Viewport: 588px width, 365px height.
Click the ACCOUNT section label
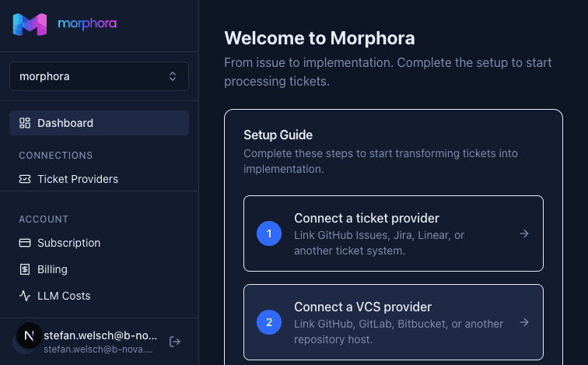pos(44,219)
